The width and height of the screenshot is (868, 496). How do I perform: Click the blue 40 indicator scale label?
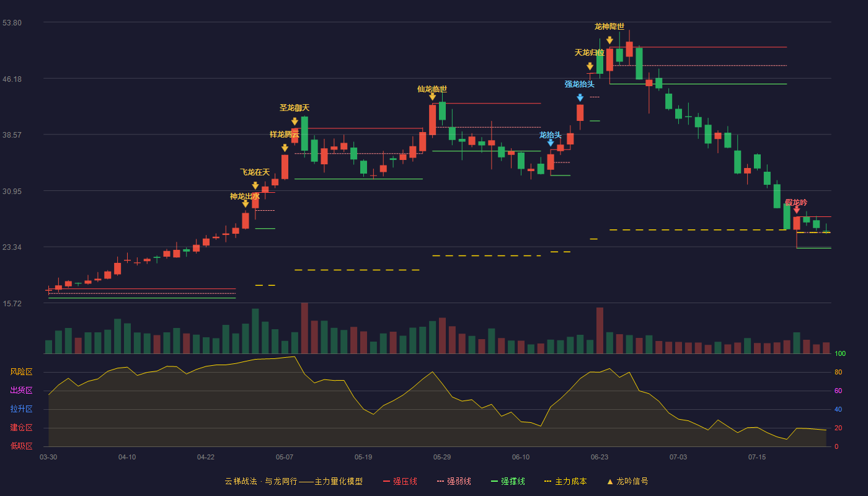pos(838,410)
